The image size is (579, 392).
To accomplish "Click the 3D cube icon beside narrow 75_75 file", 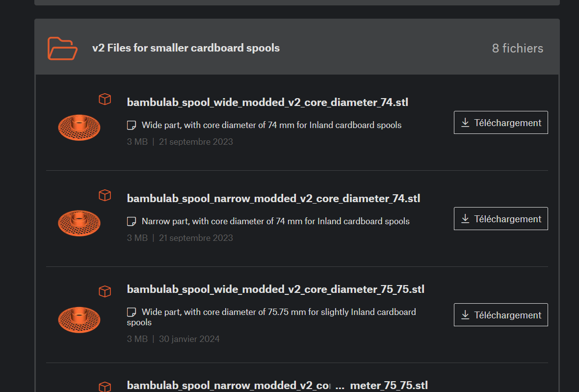I will [105, 386].
